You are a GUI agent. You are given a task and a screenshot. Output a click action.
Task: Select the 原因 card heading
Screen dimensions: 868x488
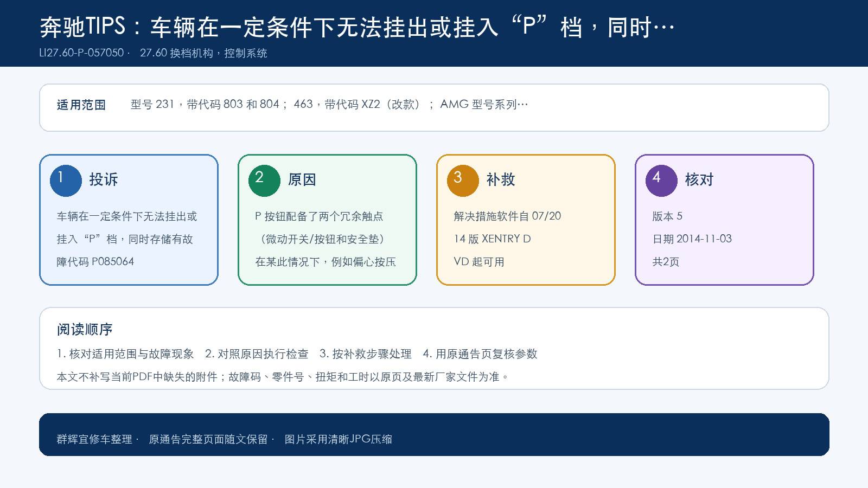(302, 179)
